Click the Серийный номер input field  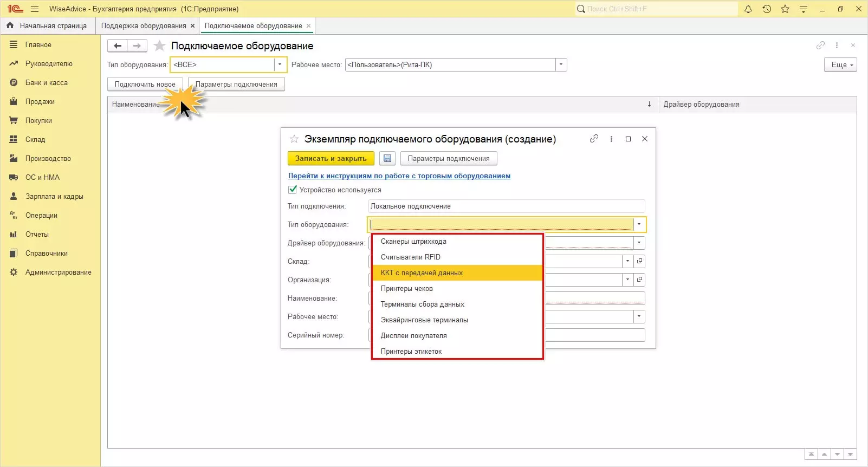(594, 335)
